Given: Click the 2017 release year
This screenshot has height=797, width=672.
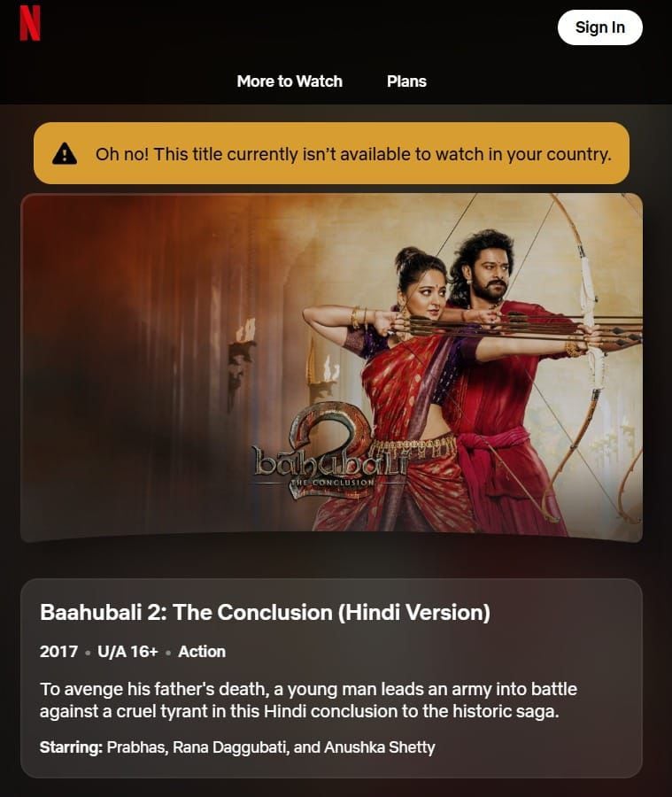Looking at the screenshot, I should coord(59,652).
